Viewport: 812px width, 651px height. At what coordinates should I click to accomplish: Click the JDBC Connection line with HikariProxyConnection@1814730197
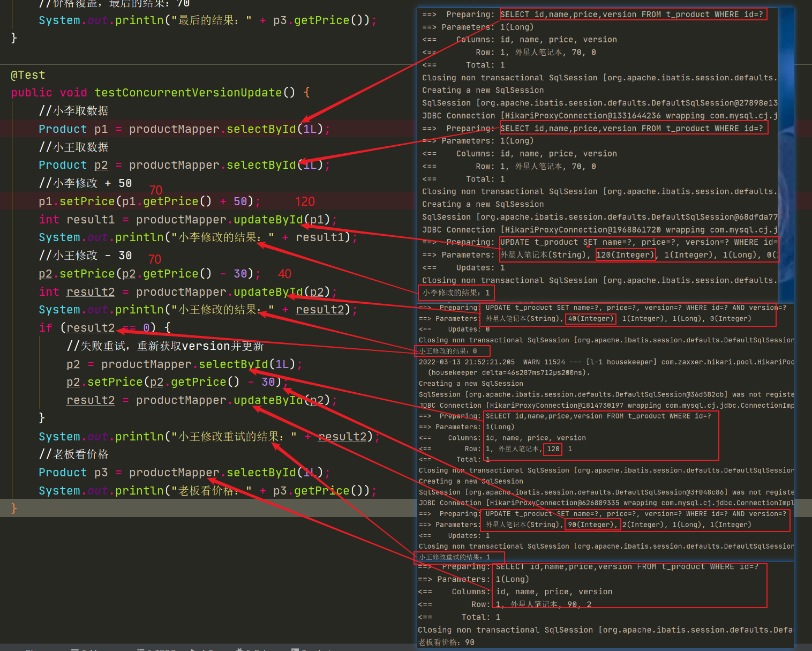(x=606, y=406)
